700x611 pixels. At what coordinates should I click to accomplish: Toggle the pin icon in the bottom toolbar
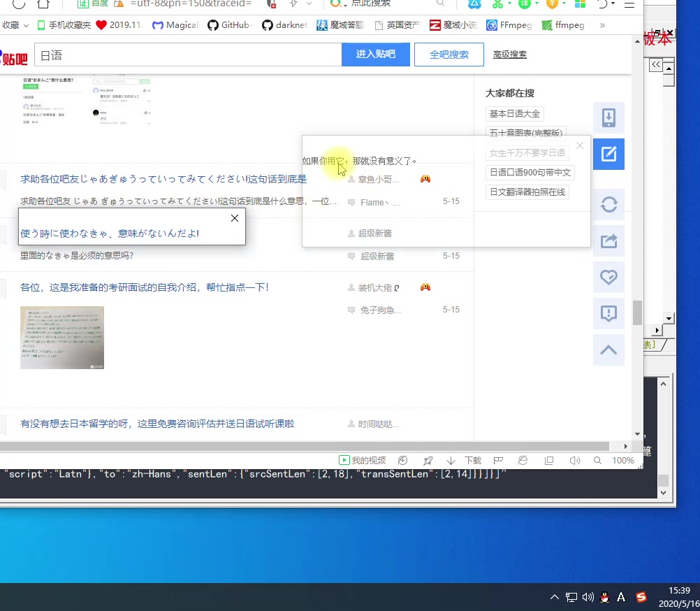coord(428,460)
